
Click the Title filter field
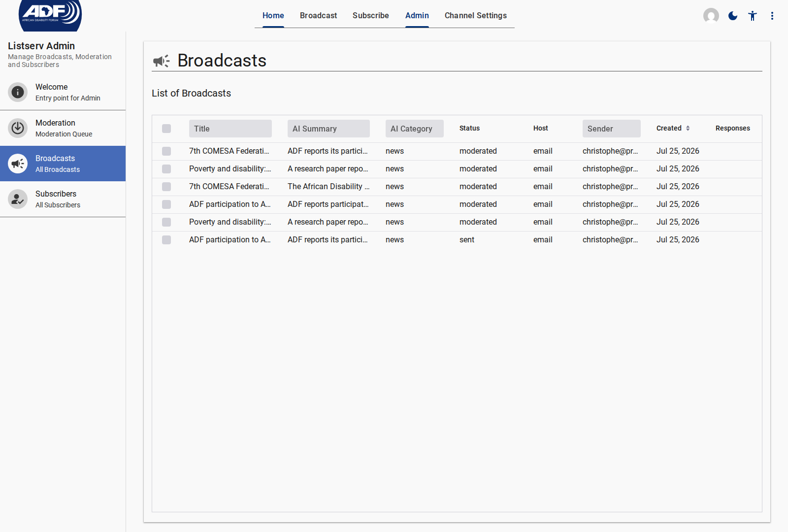[230, 129]
